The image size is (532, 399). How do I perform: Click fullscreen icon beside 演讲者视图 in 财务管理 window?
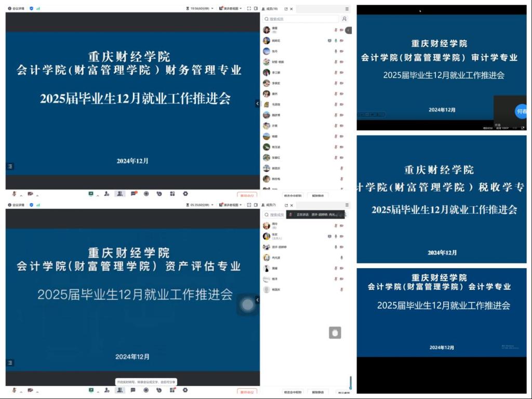pyautogui.click(x=249, y=8)
